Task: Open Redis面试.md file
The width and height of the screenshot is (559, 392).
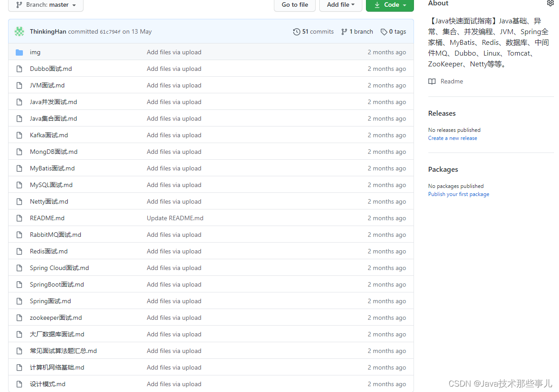Action: [x=49, y=251]
